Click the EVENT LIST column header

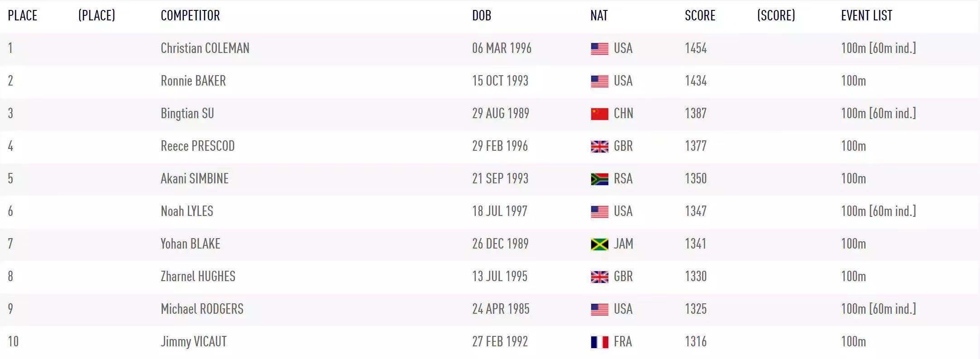pyautogui.click(x=866, y=15)
